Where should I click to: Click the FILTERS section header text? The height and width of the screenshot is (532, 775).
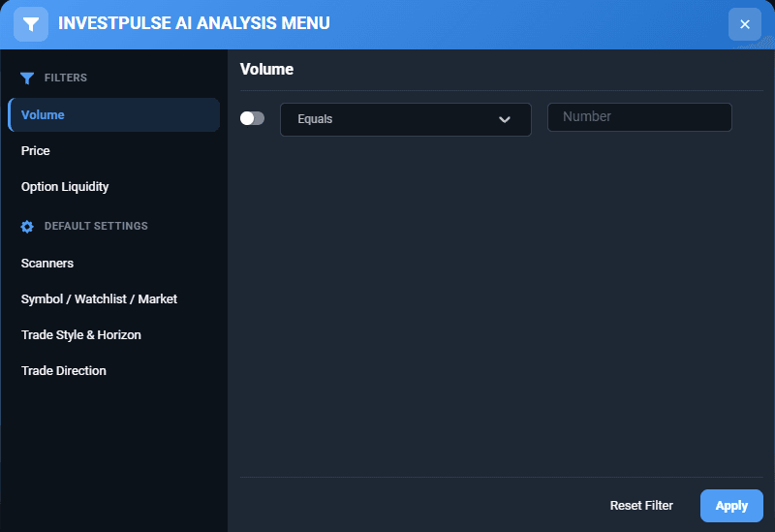point(66,78)
